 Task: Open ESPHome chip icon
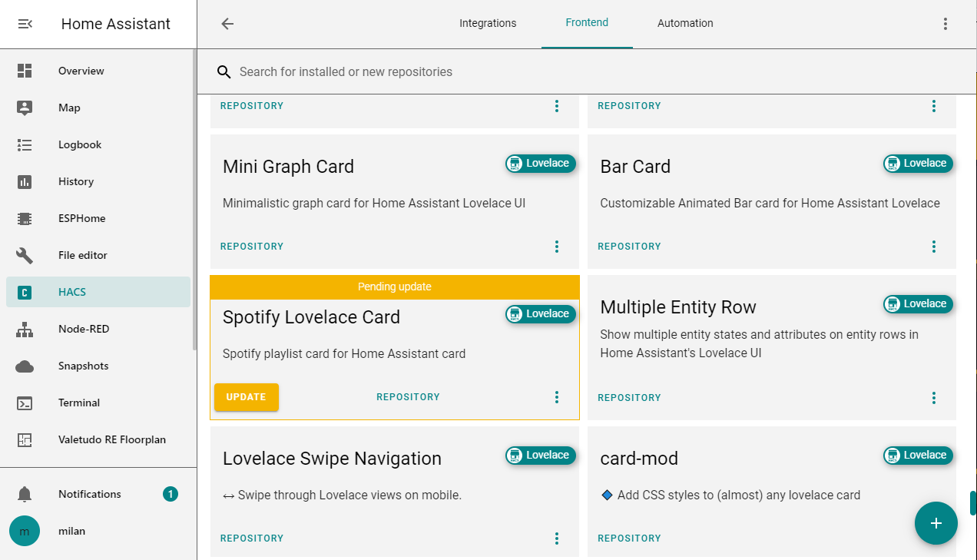tap(25, 218)
